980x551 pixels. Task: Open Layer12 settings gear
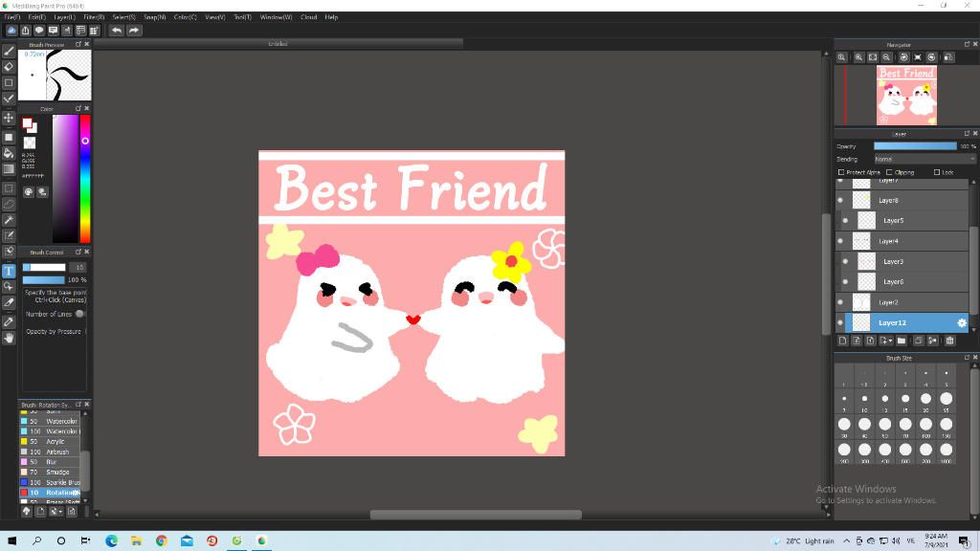tap(962, 323)
